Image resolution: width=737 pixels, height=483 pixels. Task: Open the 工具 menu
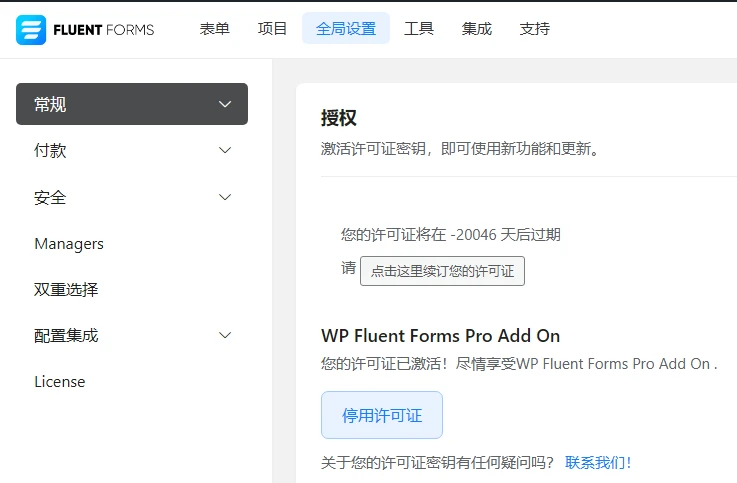[x=419, y=29]
